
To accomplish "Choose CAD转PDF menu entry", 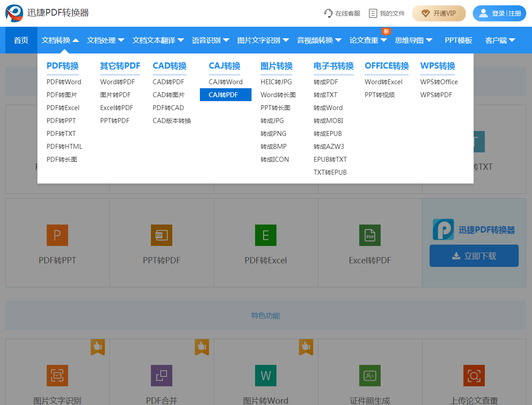I will coord(168,82).
